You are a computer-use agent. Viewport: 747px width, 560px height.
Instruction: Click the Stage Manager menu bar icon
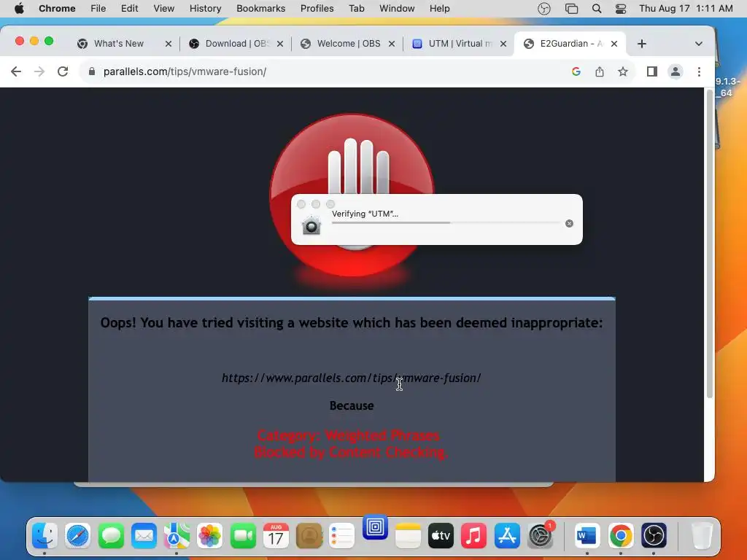pos(571,9)
